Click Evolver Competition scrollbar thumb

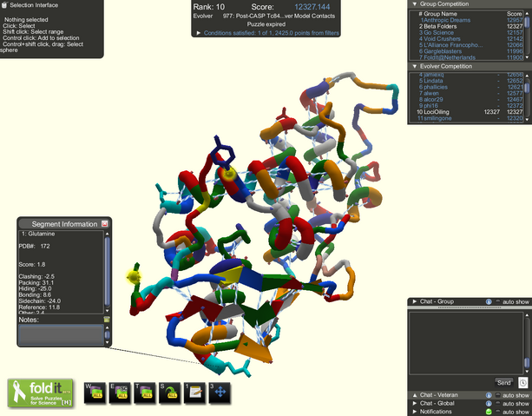point(527,87)
